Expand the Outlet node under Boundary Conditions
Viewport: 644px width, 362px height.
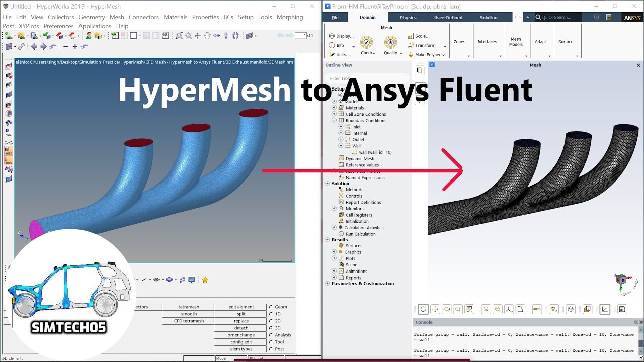(x=341, y=140)
